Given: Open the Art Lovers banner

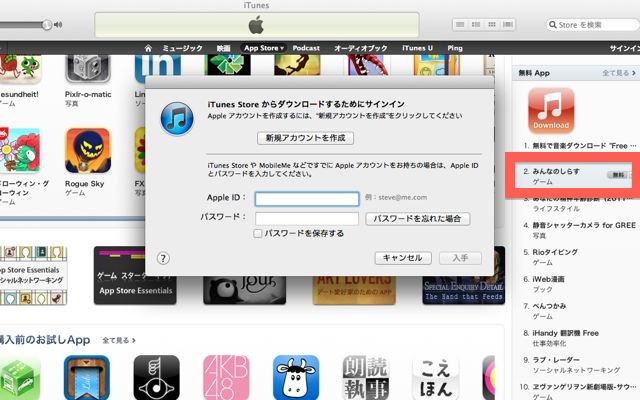Looking at the screenshot, I should [x=354, y=290].
